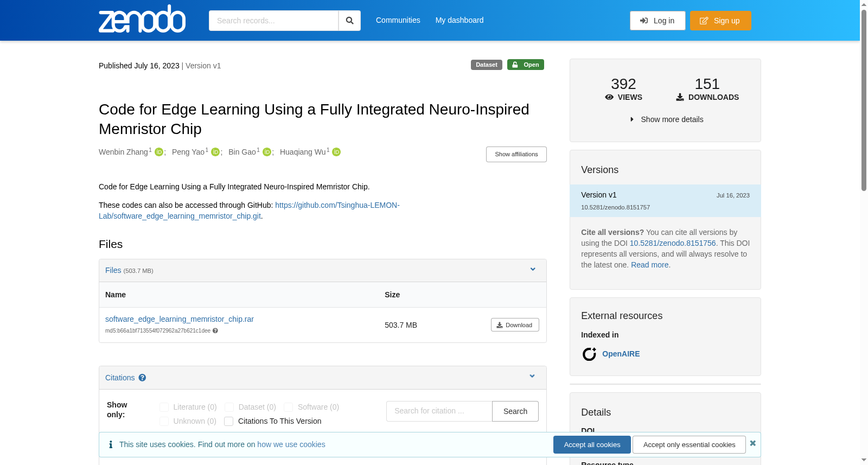Click the 503.7 MB size cell
Viewport: 868px width, 465px height.
click(401, 325)
